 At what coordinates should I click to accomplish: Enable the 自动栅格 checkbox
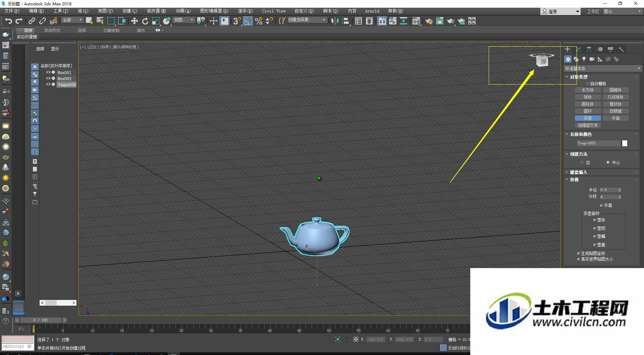pyautogui.click(x=587, y=84)
